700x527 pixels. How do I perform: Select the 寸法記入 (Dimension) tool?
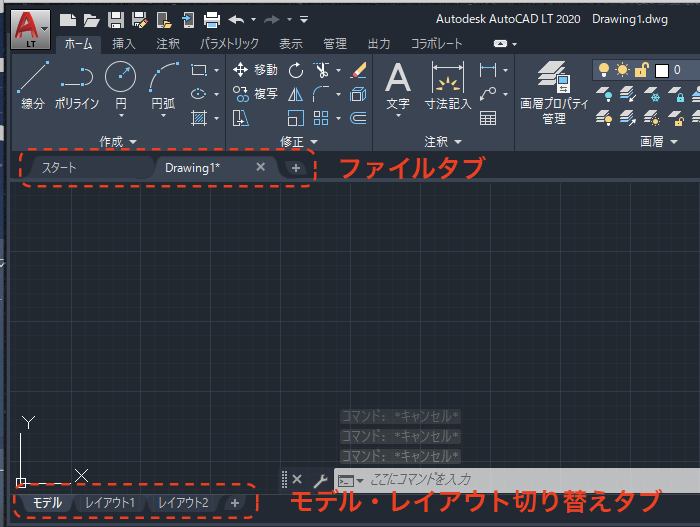point(448,86)
